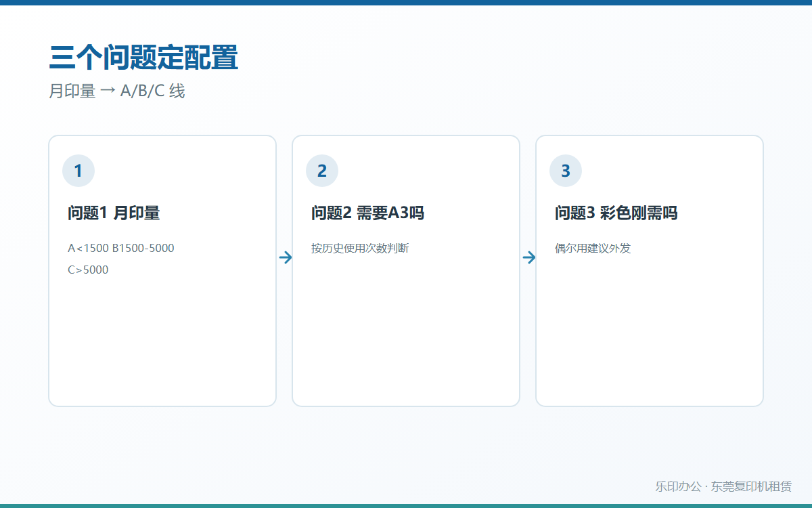This screenshot has height=508, width=812.
Task: Click the footer 乐印办公 · 东莞复印机租赁
Action: pyautogui.click(x=723, y=486)
